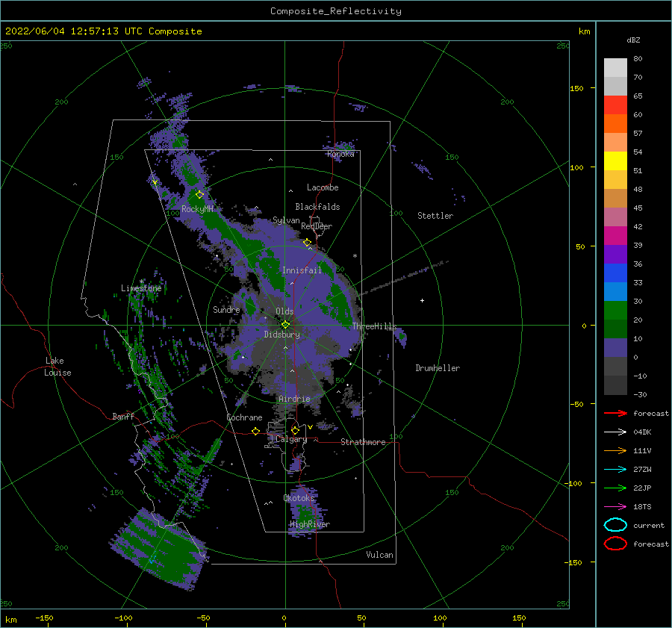Click the yellow 'km' label at top right
Image resolution: width=672 pixels, height=628 pixels.
tap(584, 31)
